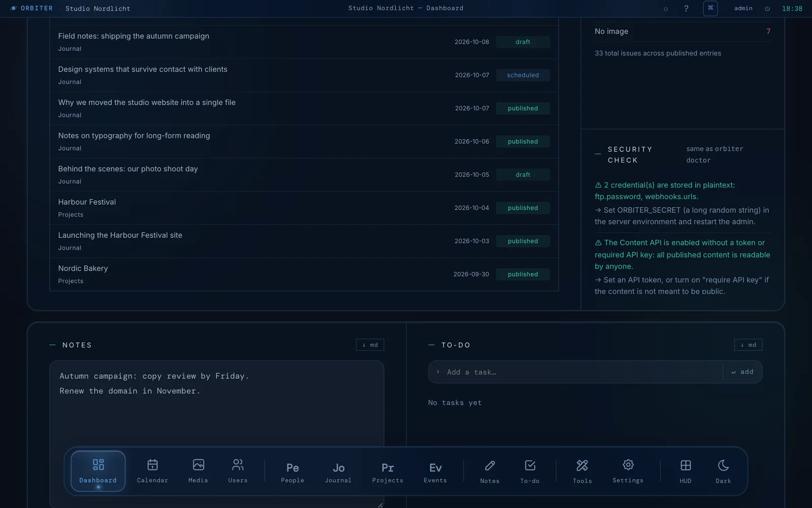
Task: Export Notes as md
Action: 370,345
